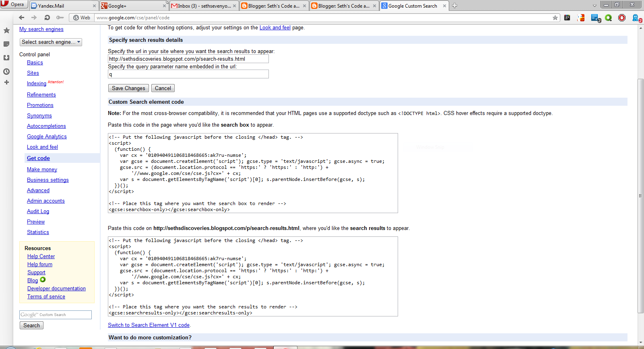
Task: Open the Admin accounts link
Action: click(46, 201)
